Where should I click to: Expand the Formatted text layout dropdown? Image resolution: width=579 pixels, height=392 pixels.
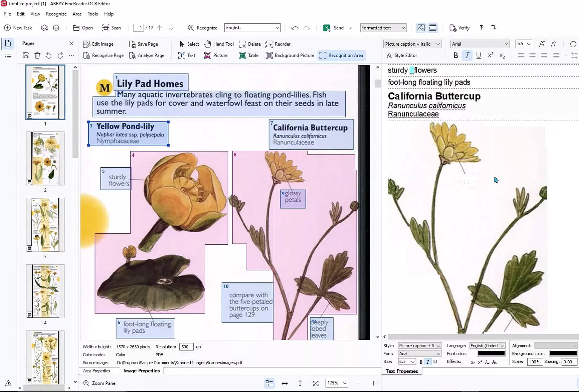[383, 28]
